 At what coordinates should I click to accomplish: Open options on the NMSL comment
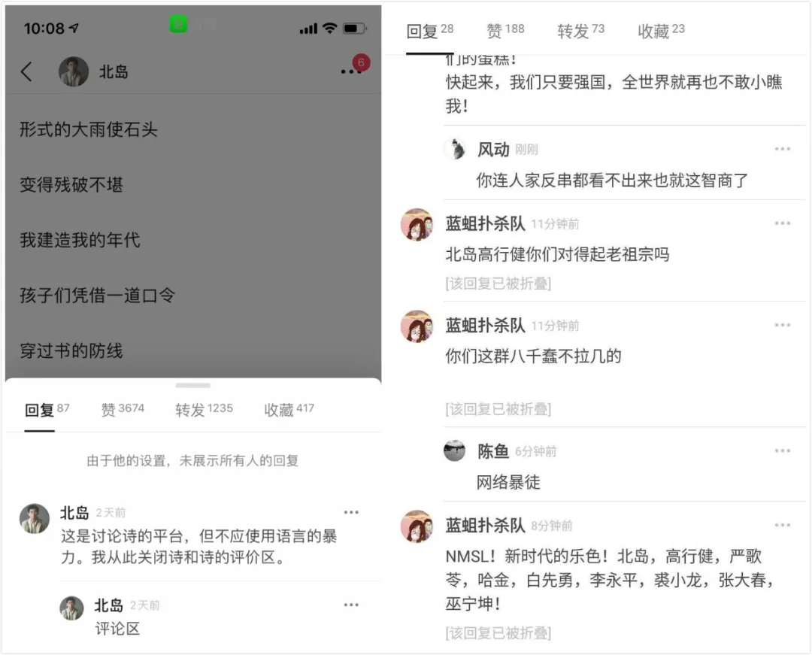click(782, 525)
